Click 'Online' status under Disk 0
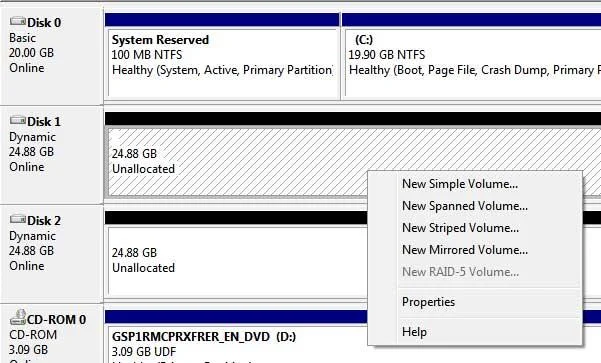Screen dimensions: 601x363 pyautogui.click(x=27, y=68)
